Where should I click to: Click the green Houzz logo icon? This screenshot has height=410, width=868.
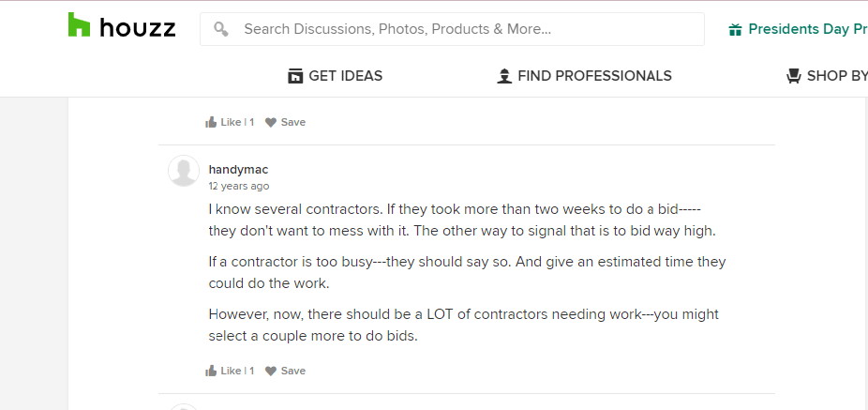click(79, 25)
